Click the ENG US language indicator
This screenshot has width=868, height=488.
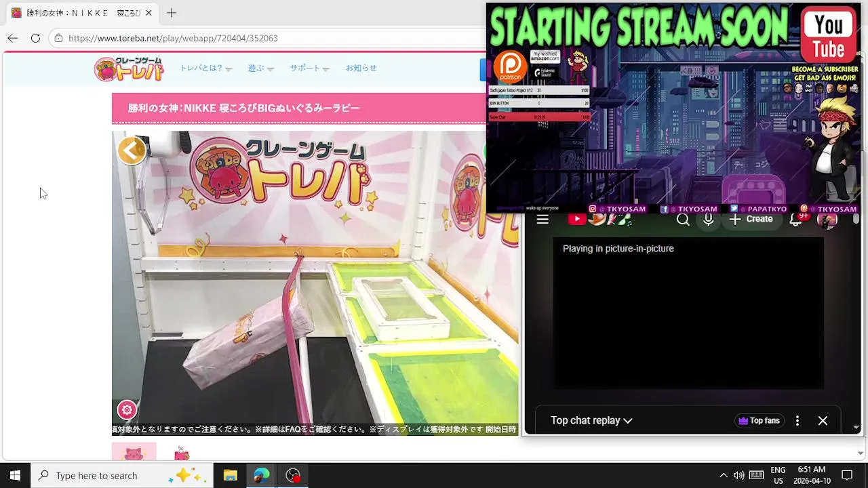[x=778, y=475]
